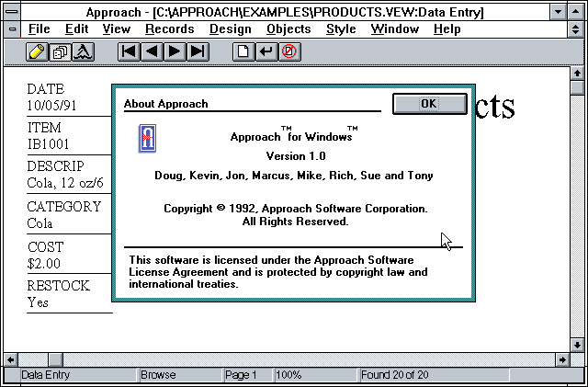Click the Version 1.0 text

[x=296, y=156]
